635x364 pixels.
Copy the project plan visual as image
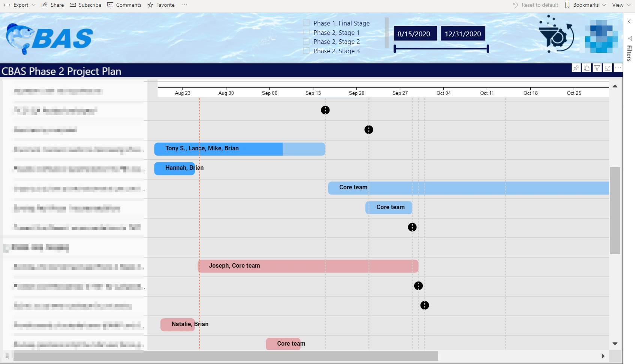(586, 68)
